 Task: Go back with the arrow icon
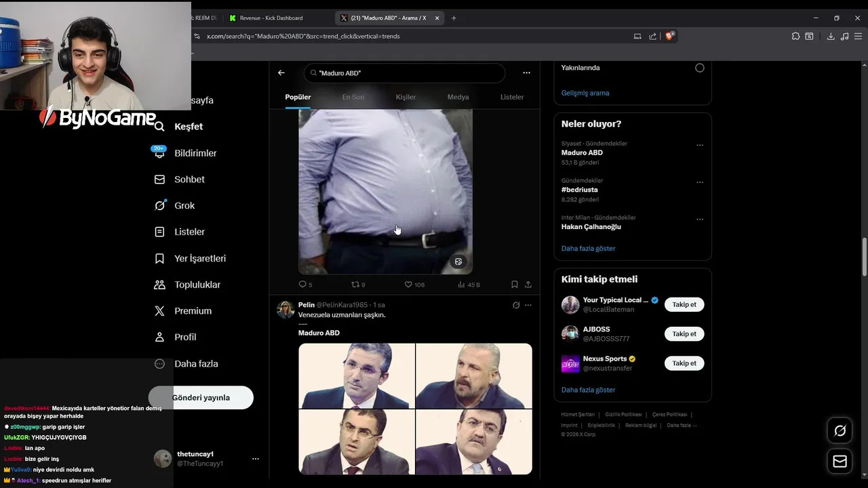click(281, 73)
